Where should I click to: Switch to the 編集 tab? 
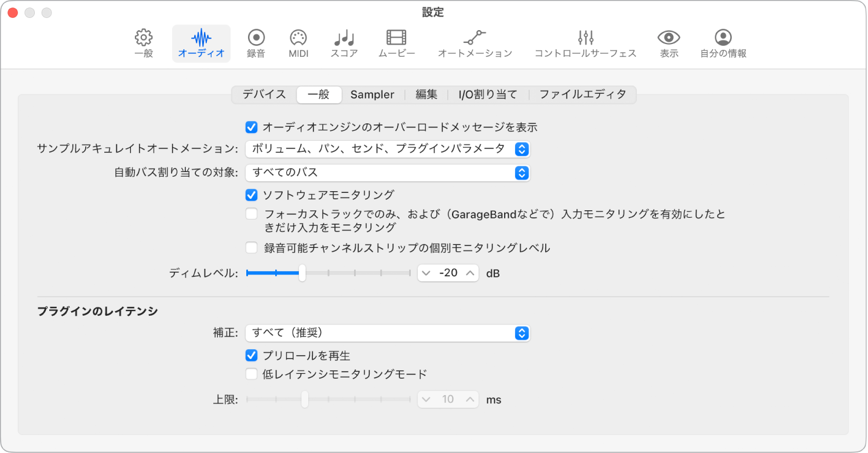coord(426,94)
